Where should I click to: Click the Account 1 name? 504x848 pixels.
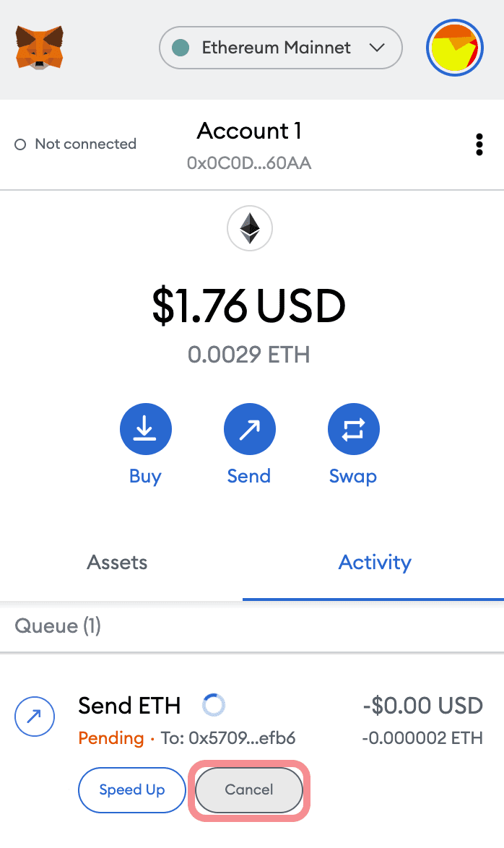click(x=249, y=131)
